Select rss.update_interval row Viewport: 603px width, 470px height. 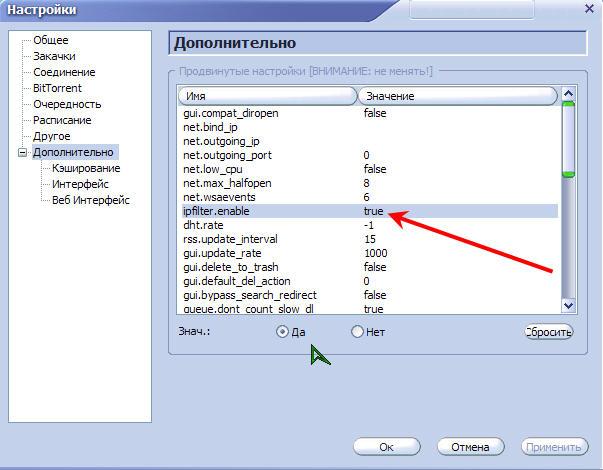coord(370,239)
